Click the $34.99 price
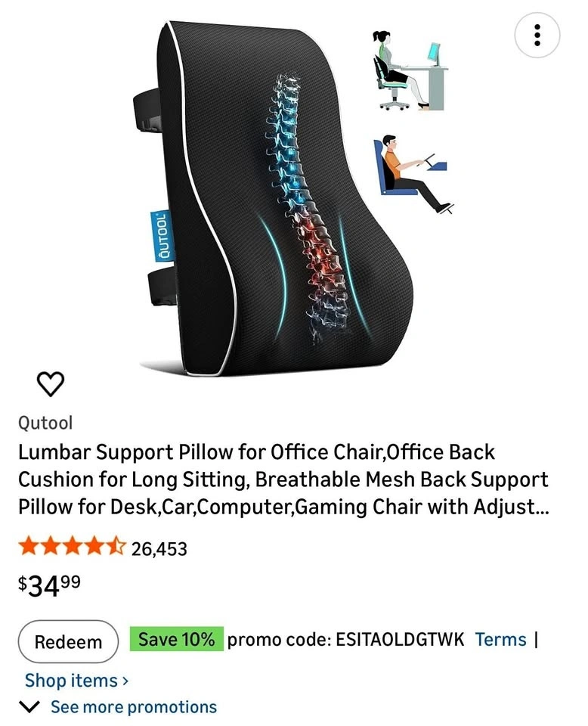 point(49,585)
